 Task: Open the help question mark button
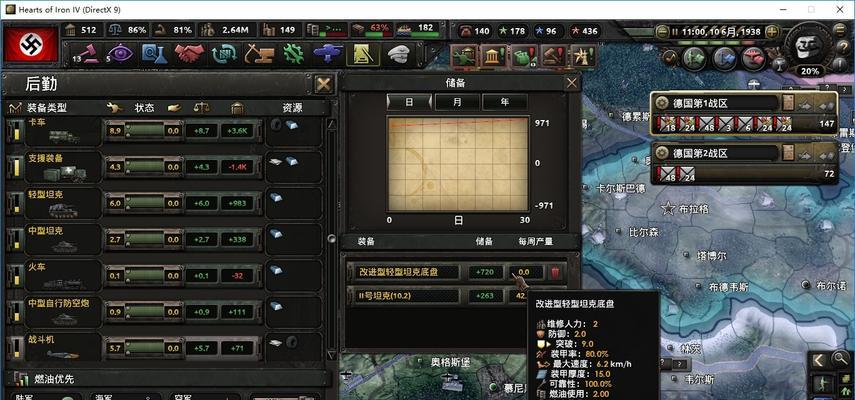point(843,47)
